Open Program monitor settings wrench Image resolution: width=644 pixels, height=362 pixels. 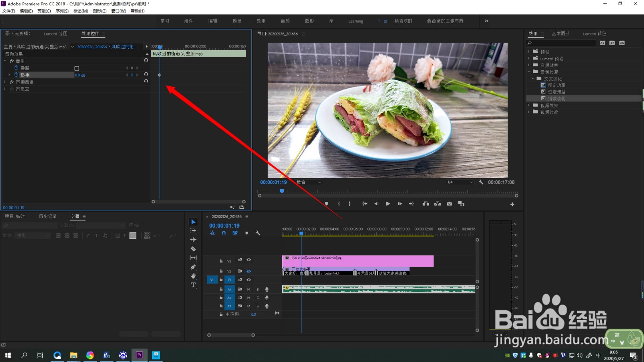pyautogui.click(x=481, y=182)
